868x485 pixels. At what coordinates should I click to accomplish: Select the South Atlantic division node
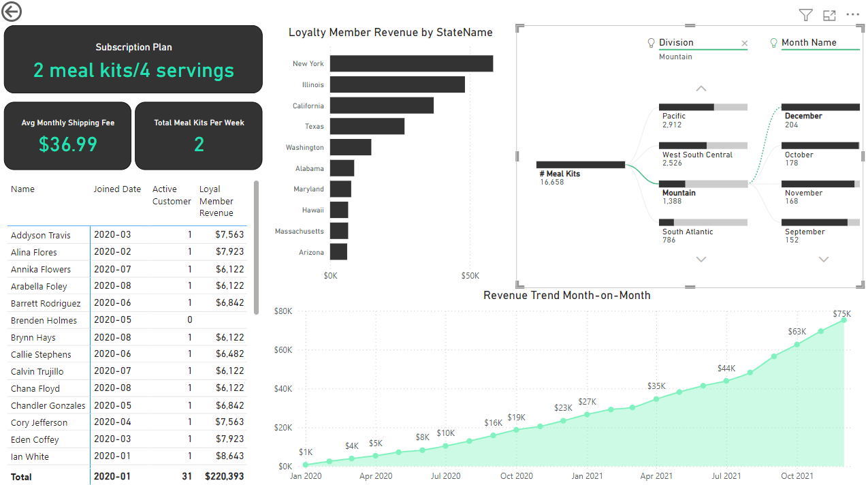[703, 223]
